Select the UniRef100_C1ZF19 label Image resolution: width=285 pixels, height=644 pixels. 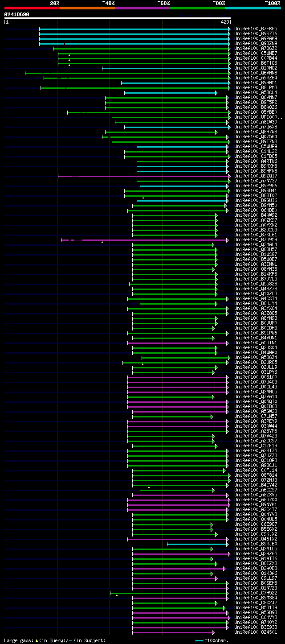tap(256, 446)
